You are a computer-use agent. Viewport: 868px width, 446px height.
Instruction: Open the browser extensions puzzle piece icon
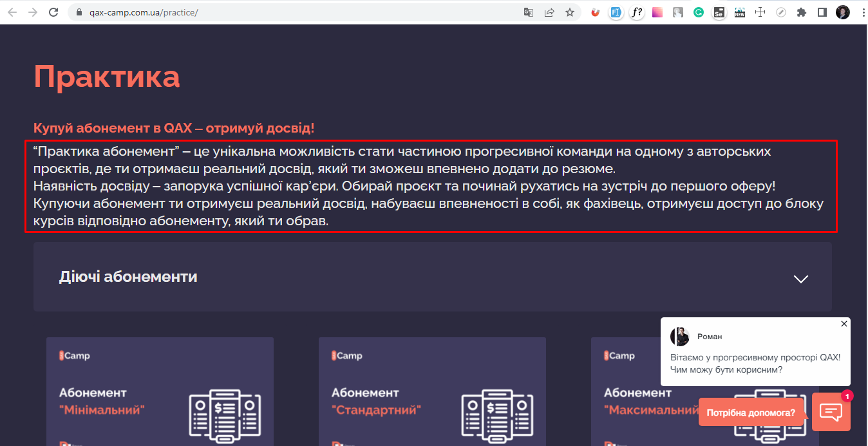(802, 12)
